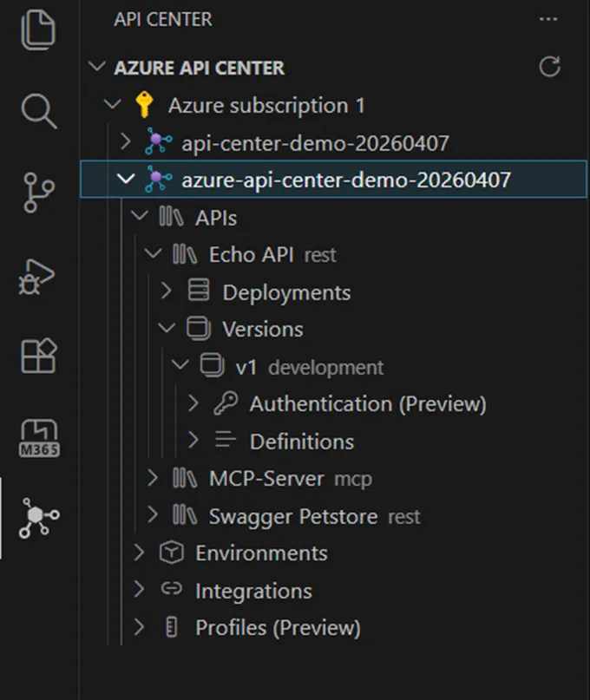Open the M365 toolkit icon

pos(39,437)
